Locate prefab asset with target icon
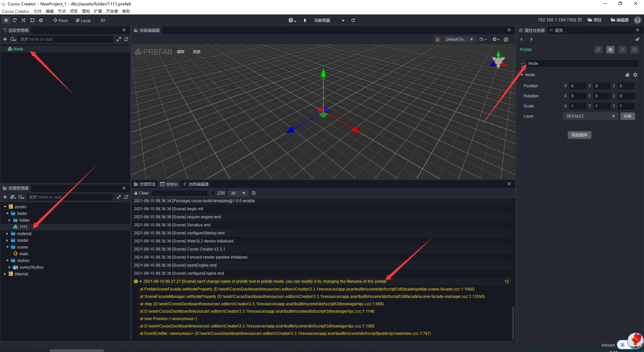Screen dimensions: 644x352 tap(610, 50)
